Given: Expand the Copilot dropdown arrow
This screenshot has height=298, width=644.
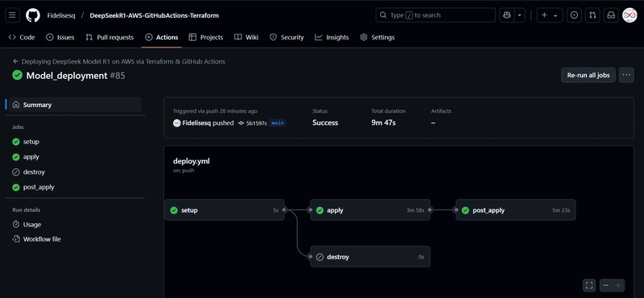Looking at the screenshot, I should 519,15.
